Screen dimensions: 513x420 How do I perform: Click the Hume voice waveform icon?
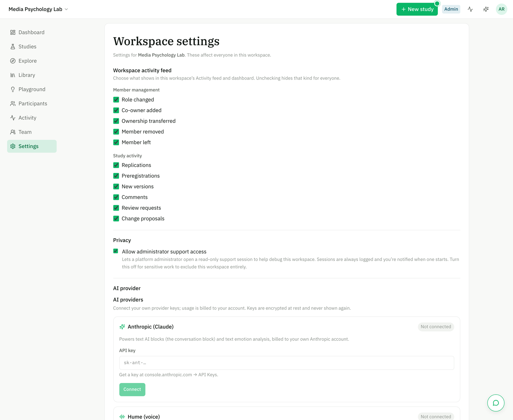tap(122, 417)
